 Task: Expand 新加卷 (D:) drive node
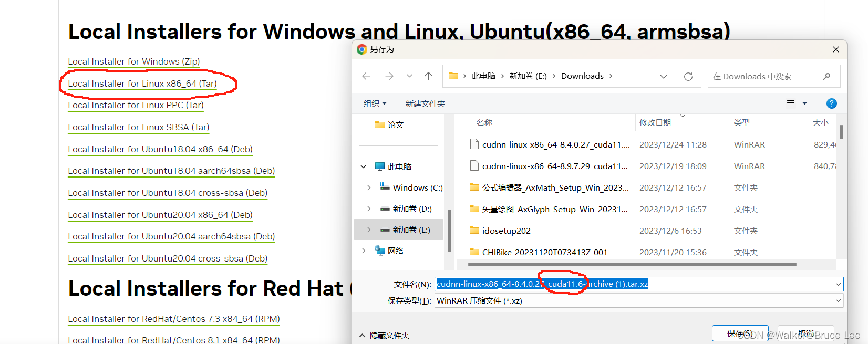(369, 209)
